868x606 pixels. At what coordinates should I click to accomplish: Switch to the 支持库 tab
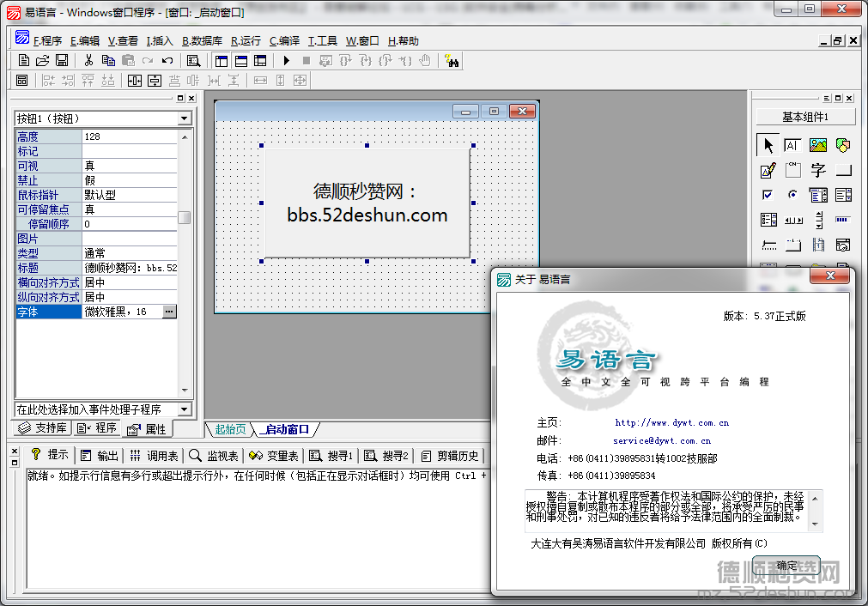click(x=42, y=428)
